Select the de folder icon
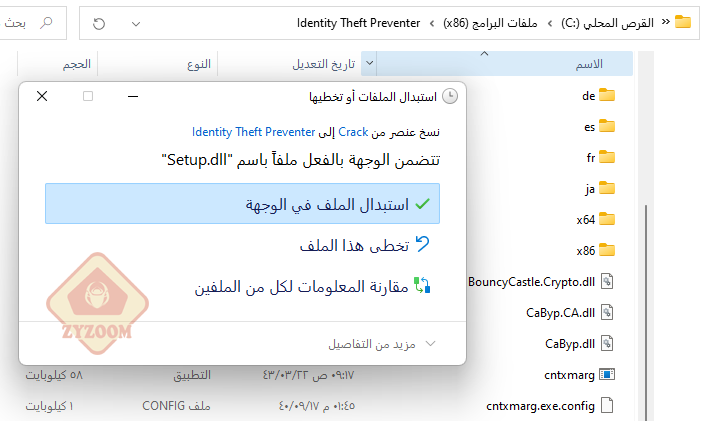Screen dimensions: 708x421 click(607, 95)
